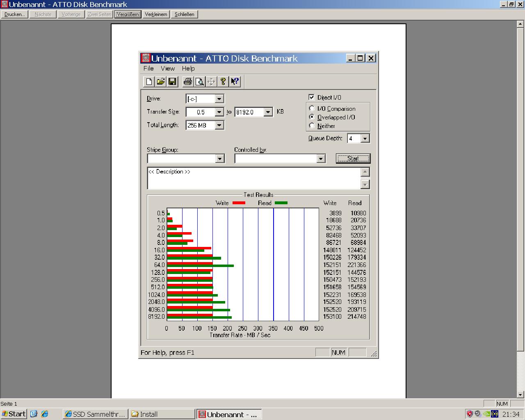
Task: Click the NVIDIA tray icon
Action: [x=486, y=414]
